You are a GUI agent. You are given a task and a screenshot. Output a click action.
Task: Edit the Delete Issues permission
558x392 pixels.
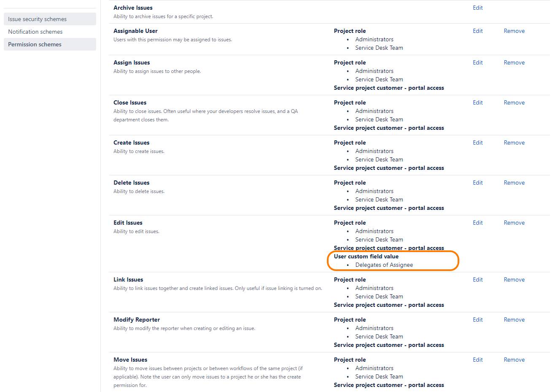tap(477, 183)
